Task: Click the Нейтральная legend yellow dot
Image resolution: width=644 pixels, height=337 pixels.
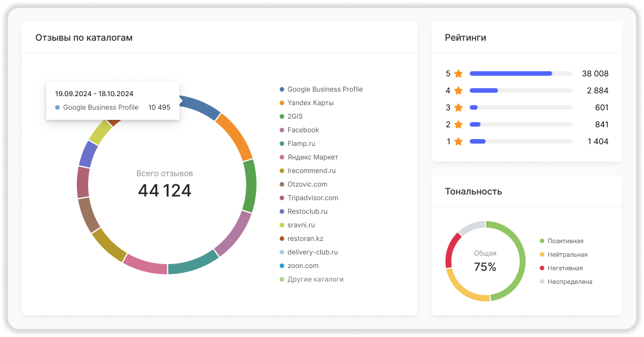Action: [542, 254]
